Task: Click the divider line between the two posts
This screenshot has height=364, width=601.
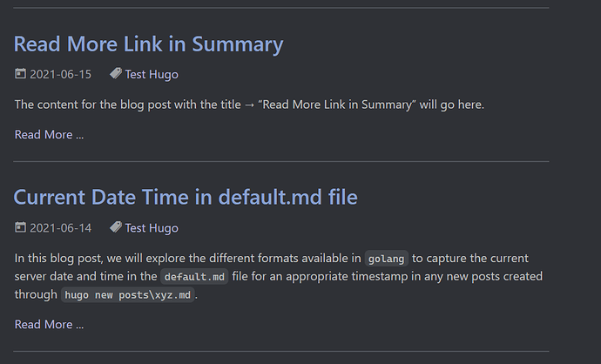Action: (x=281, y=162)
